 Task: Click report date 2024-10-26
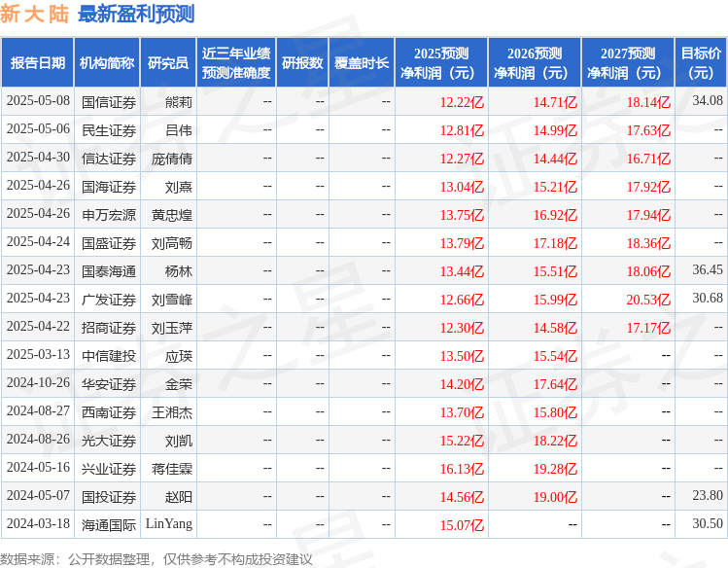[38, 382]
